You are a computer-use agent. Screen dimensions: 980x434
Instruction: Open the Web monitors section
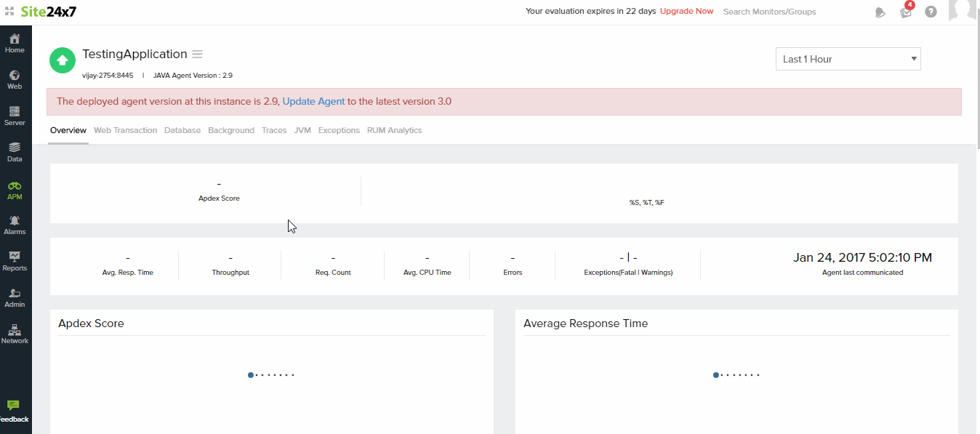coord(15,79)
